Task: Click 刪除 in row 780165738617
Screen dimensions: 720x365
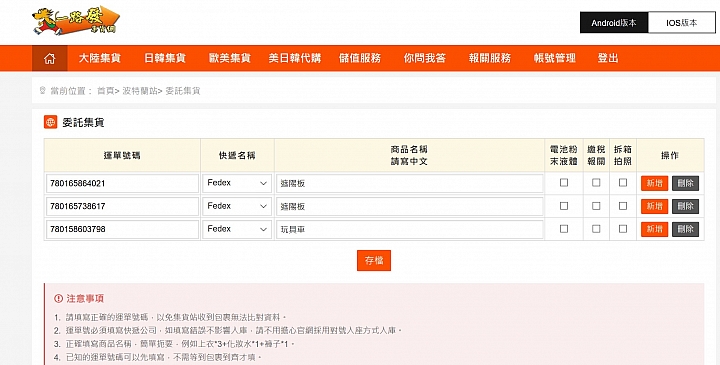Action: (686, 206)
